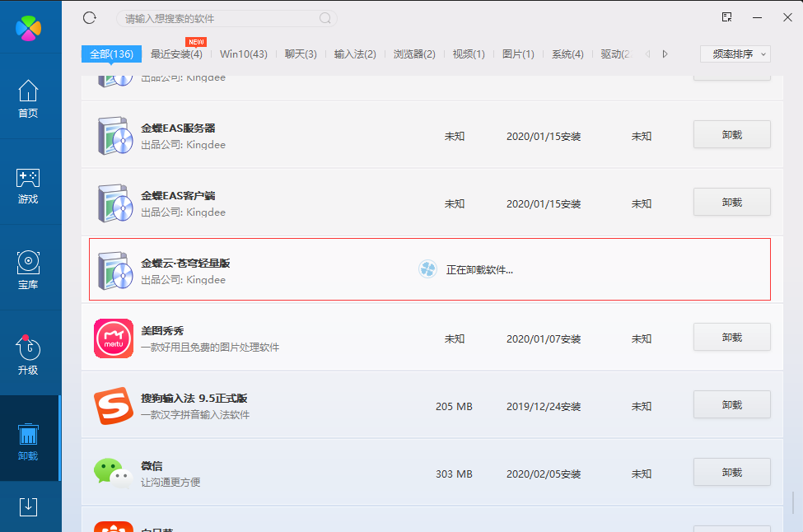Uninstall 美图秀秀 with 卸载 button
803x532 pixels.
pos(732,338)
